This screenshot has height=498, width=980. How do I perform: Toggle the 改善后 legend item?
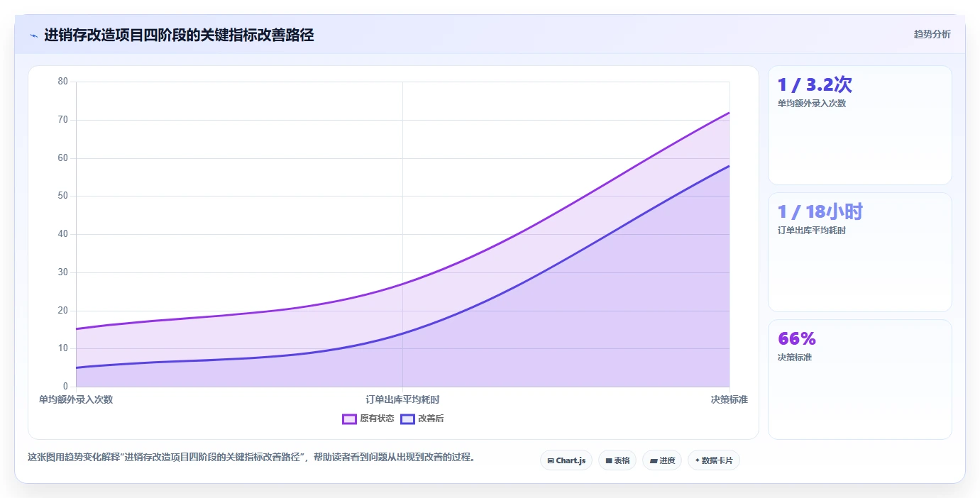click(422, 419)
